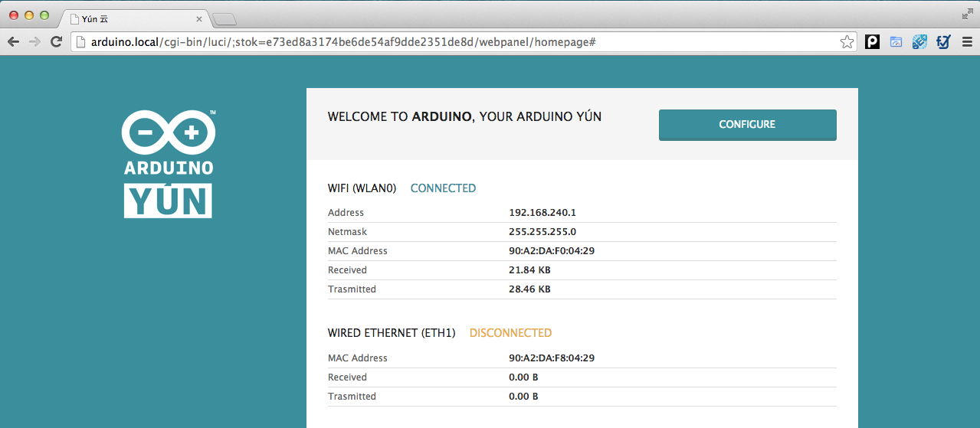The width and height of the screenshot is (980, 428).
Task: Click the checkmark 't' extension icon
Action: pyautogui.click(x=943, y=42)
